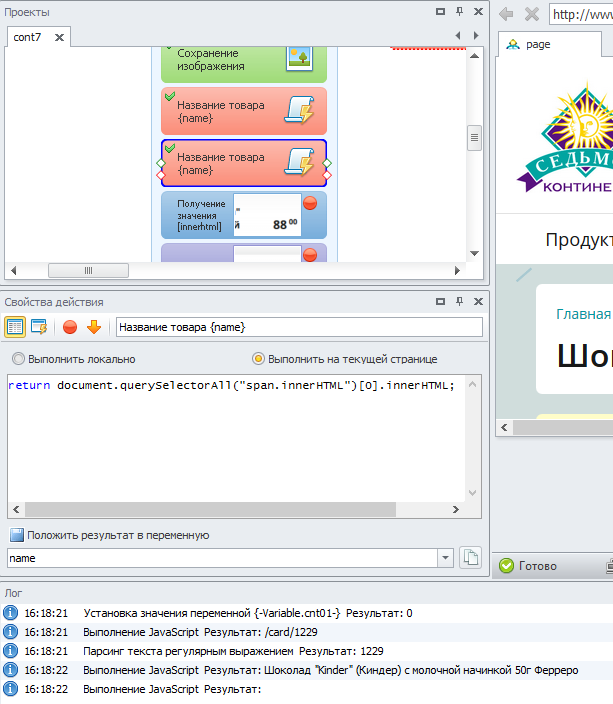
Task: Show next project tabs with right arrow
Action: click(476, 35)
